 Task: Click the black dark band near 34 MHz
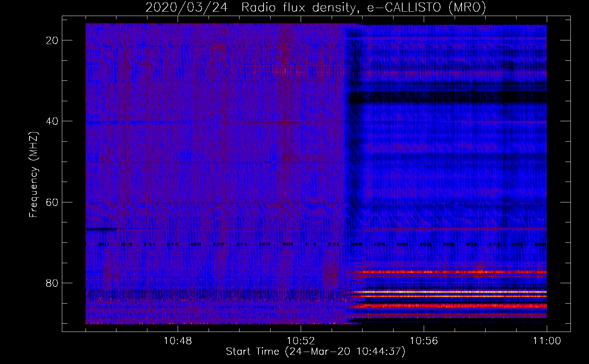pos(448,97)
